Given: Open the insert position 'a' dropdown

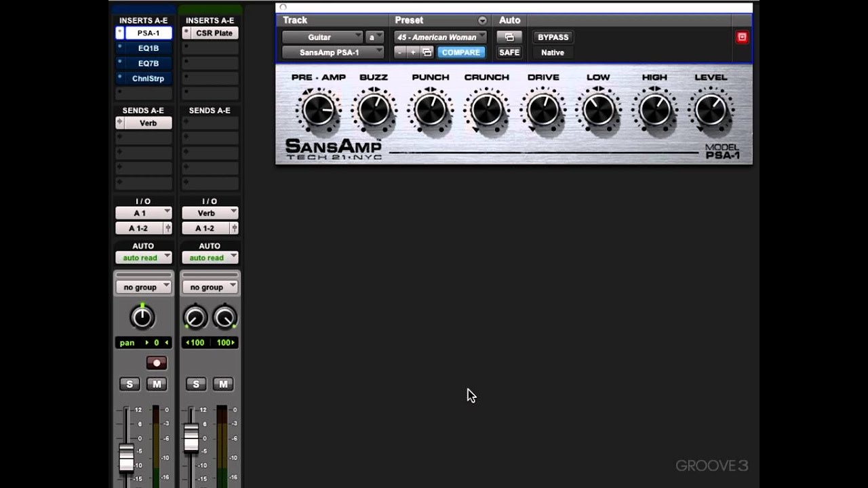Looking at the screenshot, I should click(374, 37).
